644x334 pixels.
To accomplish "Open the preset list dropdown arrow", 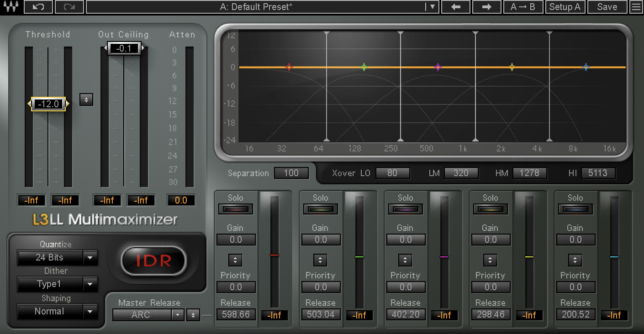I will (x=432, y=7).
